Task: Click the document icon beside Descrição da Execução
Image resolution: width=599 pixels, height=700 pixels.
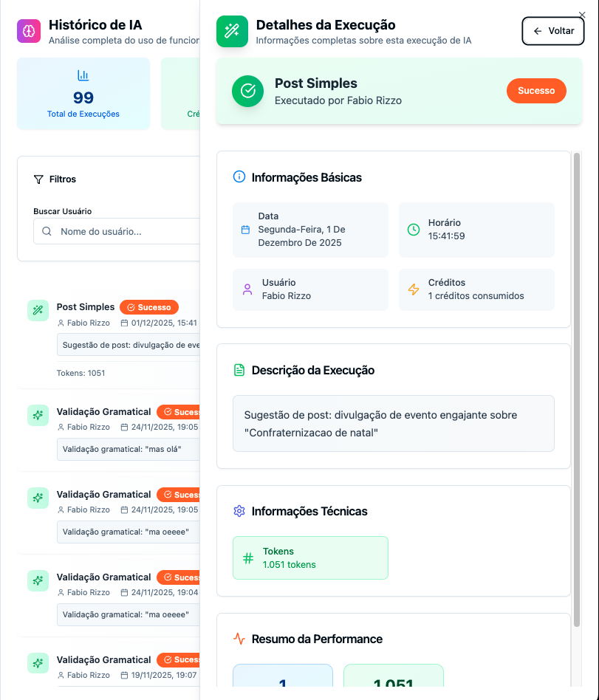Action: (239, 370)
